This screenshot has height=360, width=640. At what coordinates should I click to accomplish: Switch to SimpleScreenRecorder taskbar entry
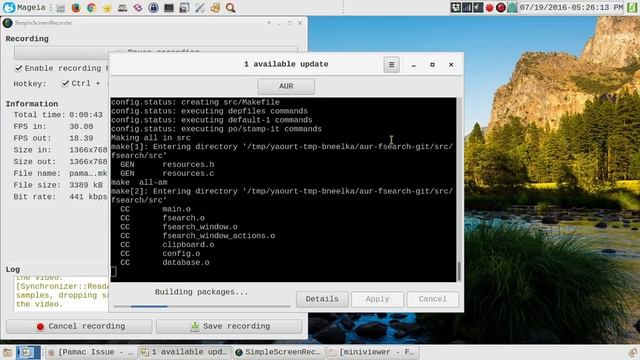click(279, 352)
